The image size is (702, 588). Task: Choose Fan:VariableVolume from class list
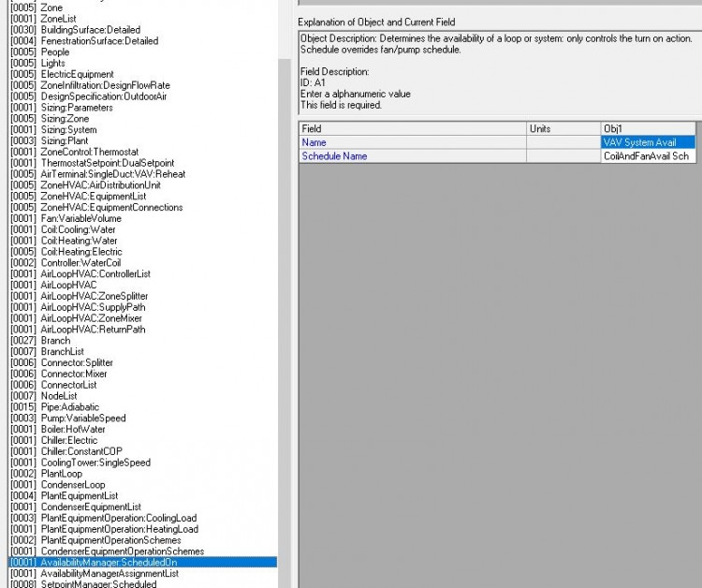point(80,218)
